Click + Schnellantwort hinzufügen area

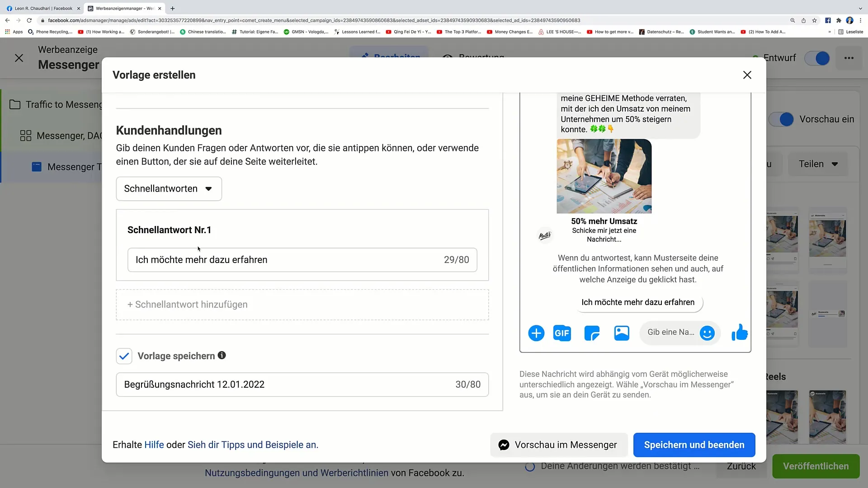coord(302,305)
